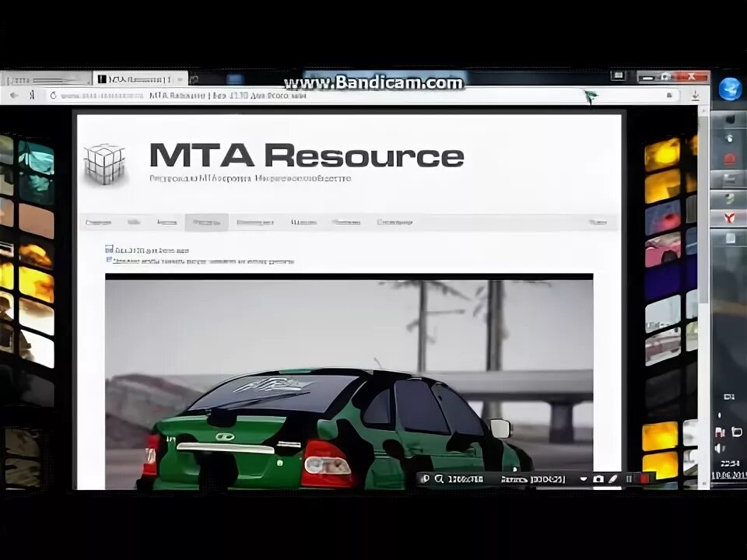Click the last item on the right of the navigation bar
Image resolution: width=747 pixels, height=560 pixels.
tap(598, 222)
